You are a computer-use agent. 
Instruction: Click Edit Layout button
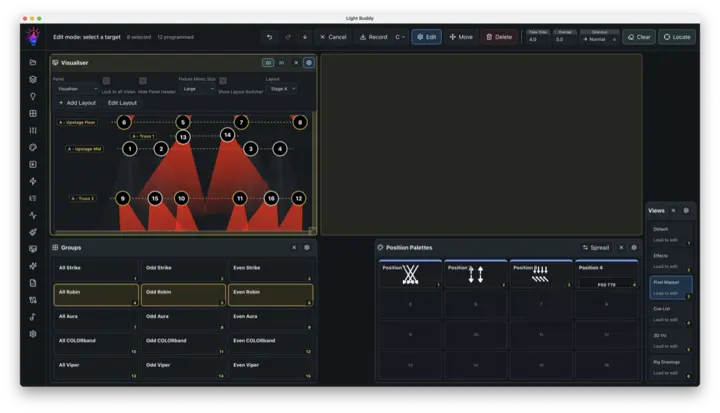click(x=122, y=103)
